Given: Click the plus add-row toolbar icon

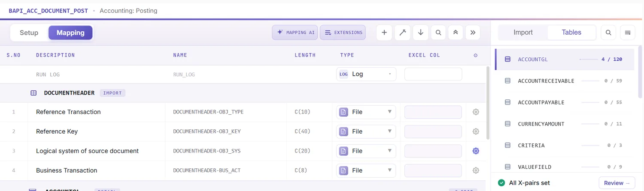Looking at the screenshot, I should click(384, 33).
